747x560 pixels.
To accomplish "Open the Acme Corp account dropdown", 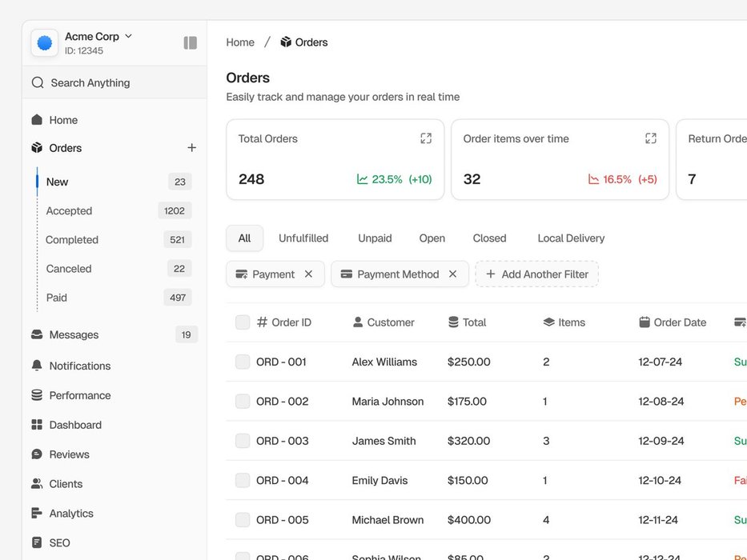I will point(128,36).
